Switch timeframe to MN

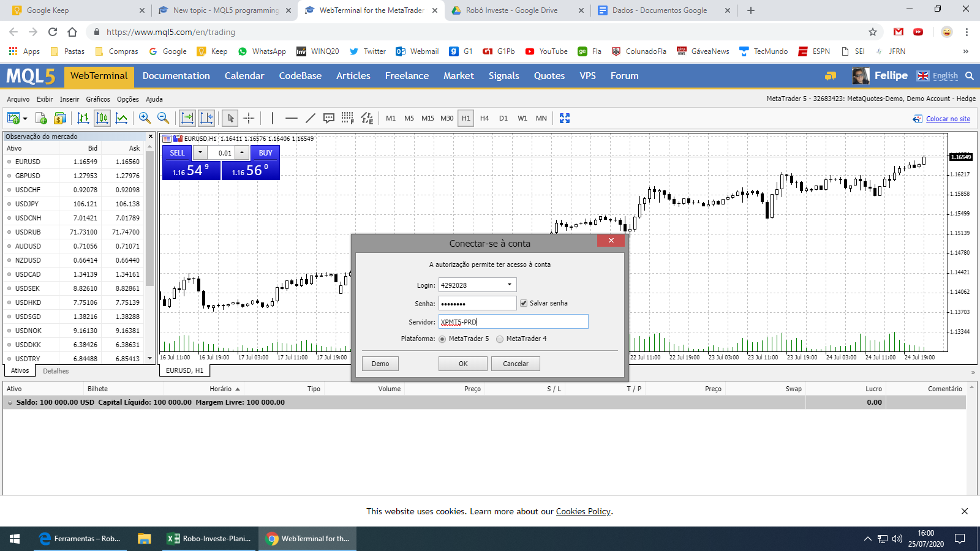tap(541, 118)
